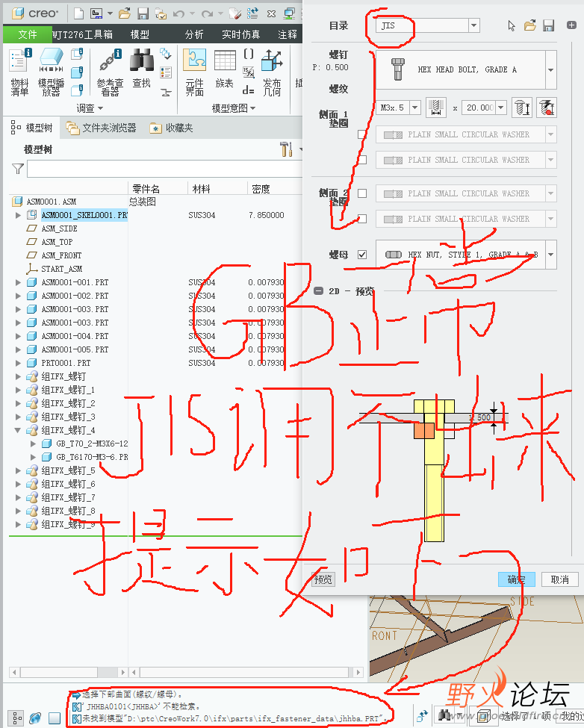
Task: Click the 密度 column header
Action: click(x=261, y=189)
